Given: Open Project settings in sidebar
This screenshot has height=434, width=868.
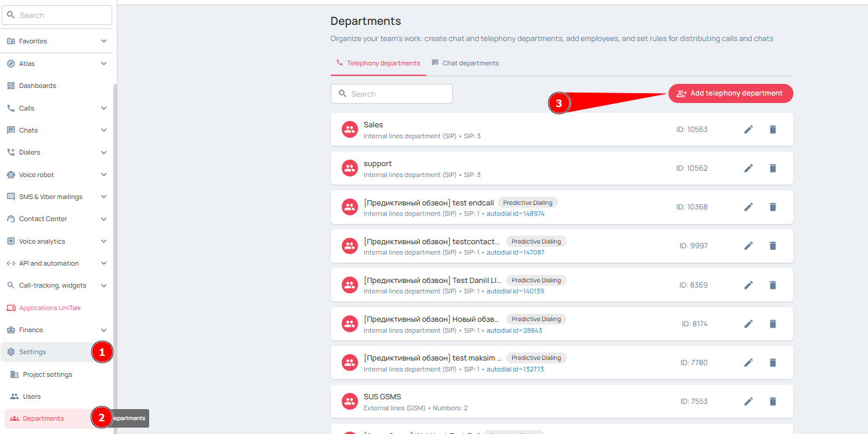Looking at the screenshot, I should [47, 374].
